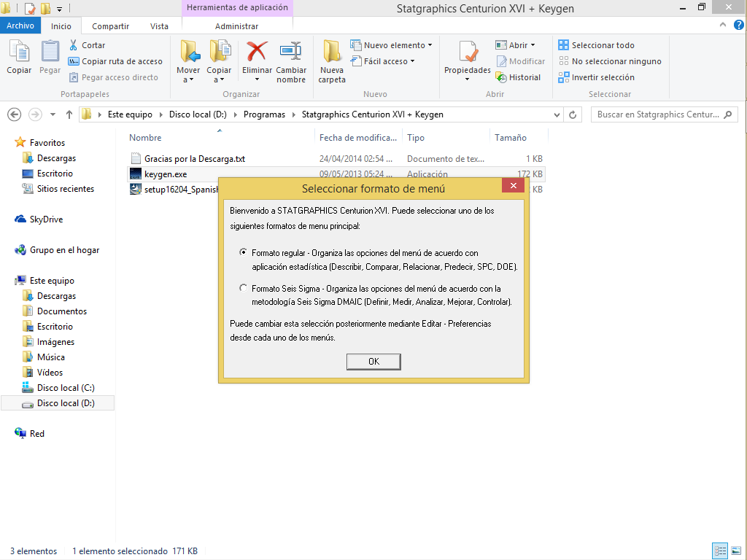Open Música in the navigation pane
Viewport: 747px width, 560px height.
click(50, 357)
